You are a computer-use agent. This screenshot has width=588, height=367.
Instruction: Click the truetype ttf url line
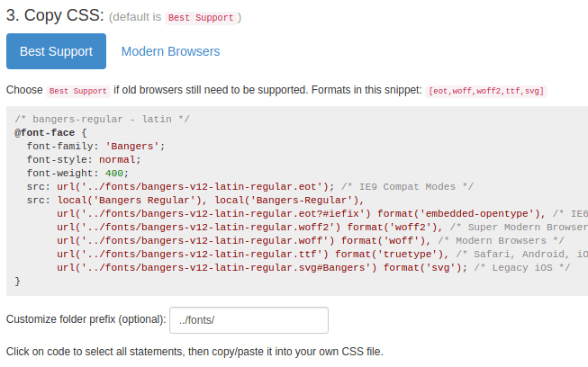pos(322,254)
